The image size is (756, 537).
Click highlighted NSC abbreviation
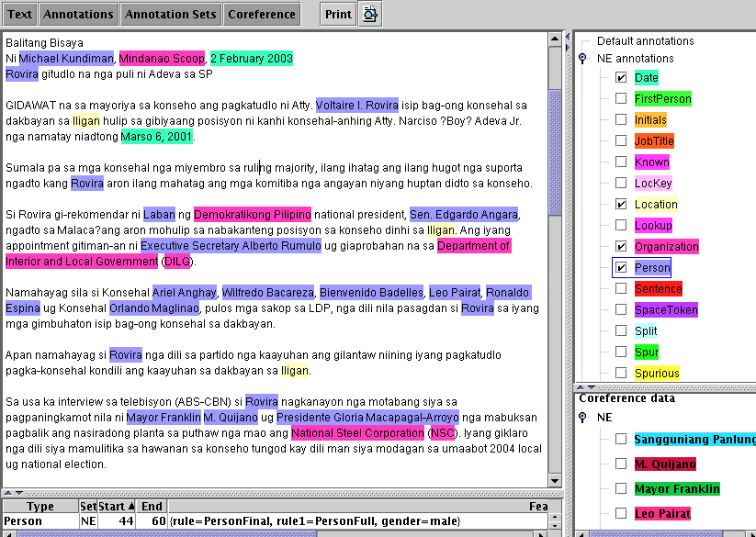tap(442, 433)
